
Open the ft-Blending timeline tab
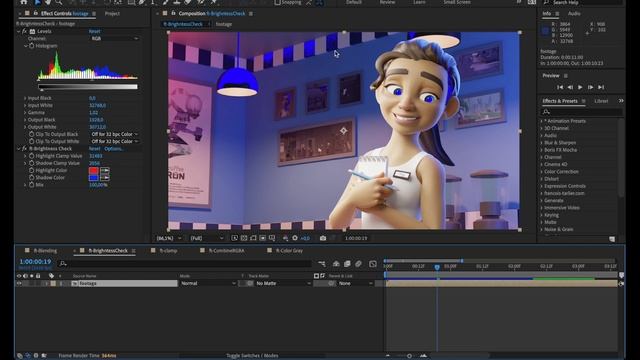point(45,251)
